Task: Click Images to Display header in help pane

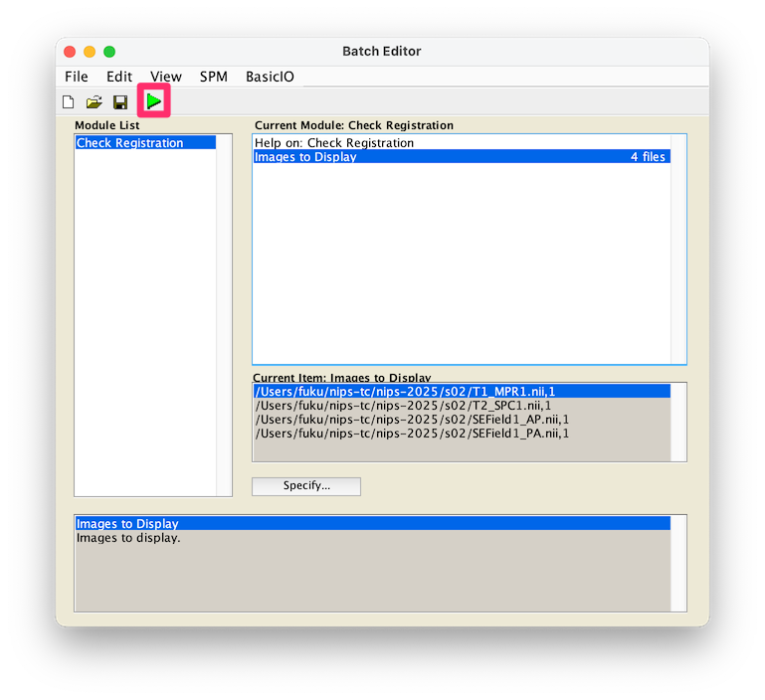Action: (x=373, y=523)
